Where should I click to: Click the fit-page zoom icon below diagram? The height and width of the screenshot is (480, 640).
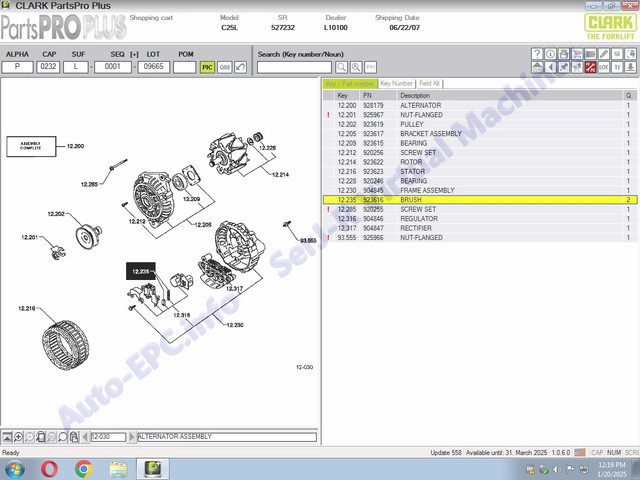tap(40, 437)
